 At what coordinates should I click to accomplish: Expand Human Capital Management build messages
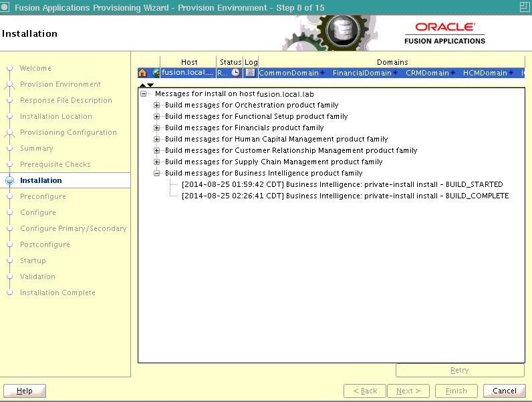[x=156, y=139]
